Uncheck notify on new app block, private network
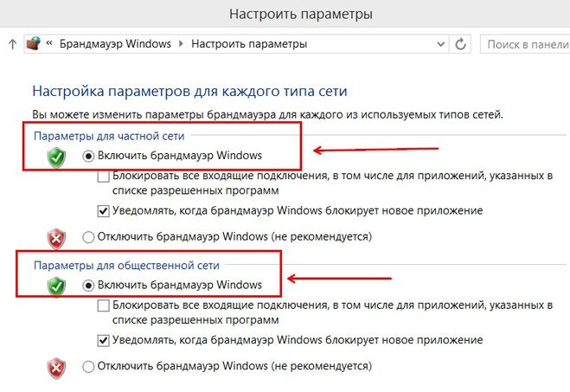This screenshot has width=570, height=392. (x=104, y=211)
